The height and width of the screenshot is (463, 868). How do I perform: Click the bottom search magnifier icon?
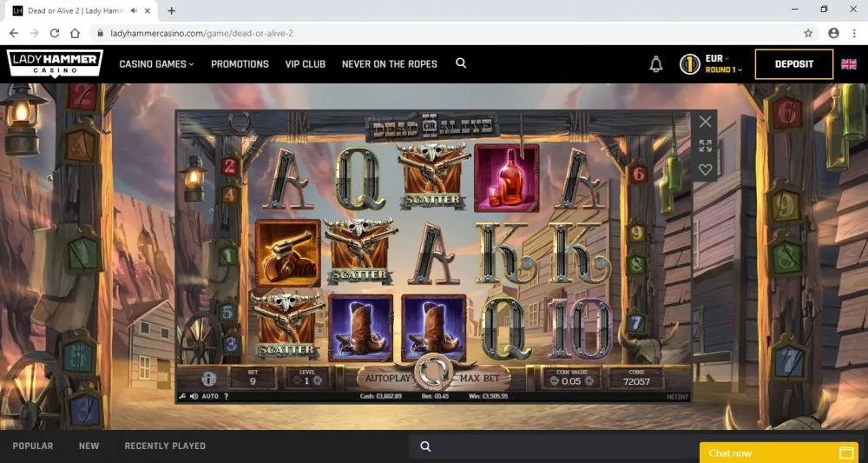click(x=425, y=446)
